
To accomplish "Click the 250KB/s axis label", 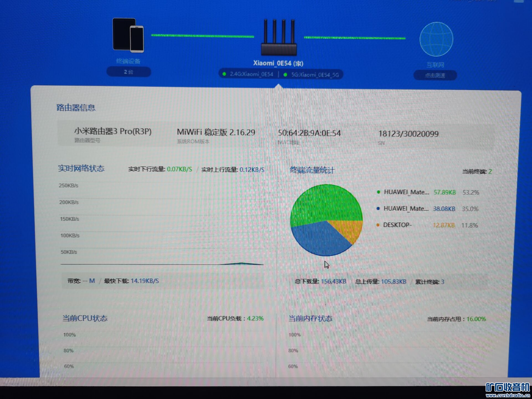I will [68, 186].
